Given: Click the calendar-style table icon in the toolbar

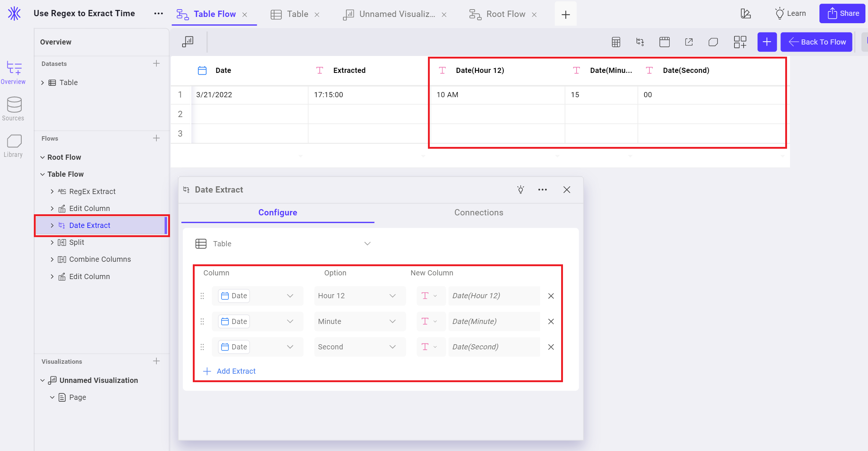Looking at the screenshot, I should (x=665, y=42).
